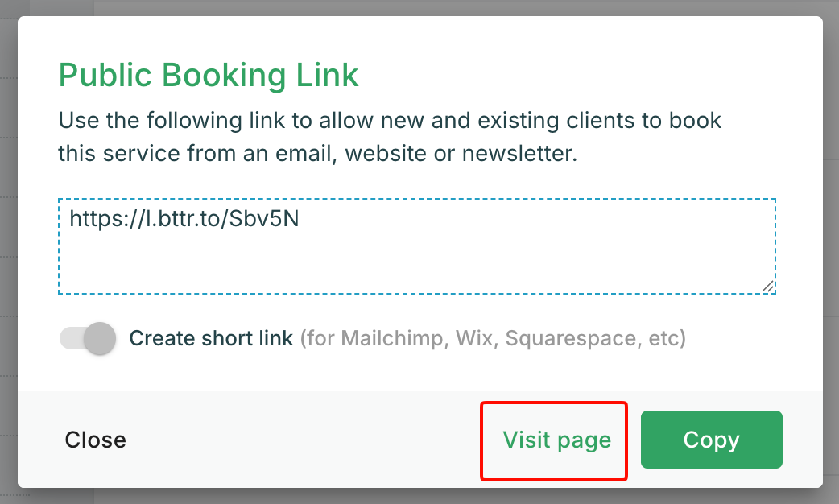Viewport: 839px width, 504px height.
Task: Click the description line starting 'Use the following link'
Action: click(390, 121)
